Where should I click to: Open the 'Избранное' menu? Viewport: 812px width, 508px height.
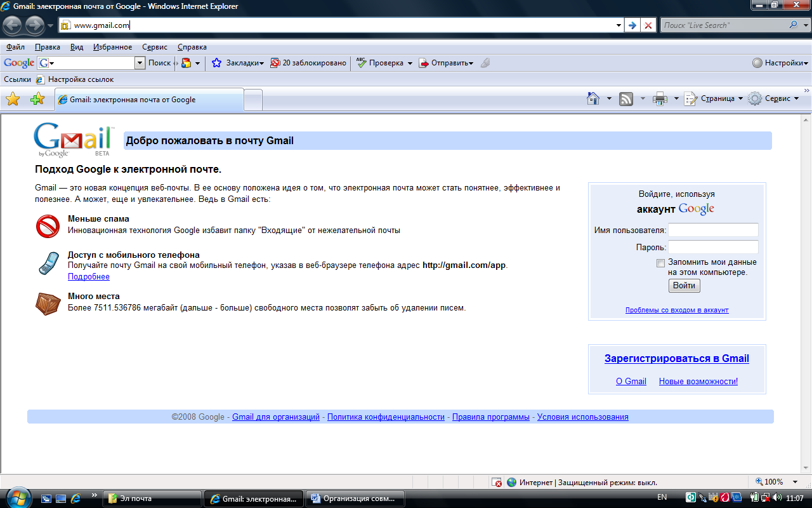[113, 47]
